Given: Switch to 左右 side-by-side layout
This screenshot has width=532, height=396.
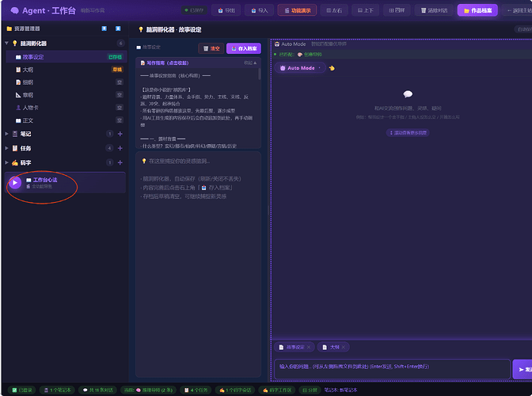Looking at the screenshot, I should 334,10.
